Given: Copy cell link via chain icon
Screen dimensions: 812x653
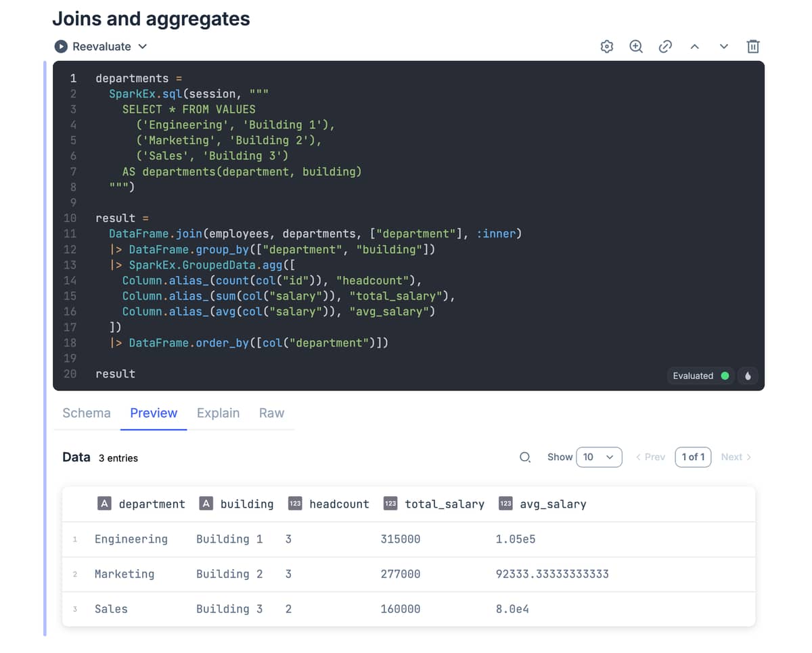Looking at the screenshot, I should pyautogui.click(x=665, y=47).
